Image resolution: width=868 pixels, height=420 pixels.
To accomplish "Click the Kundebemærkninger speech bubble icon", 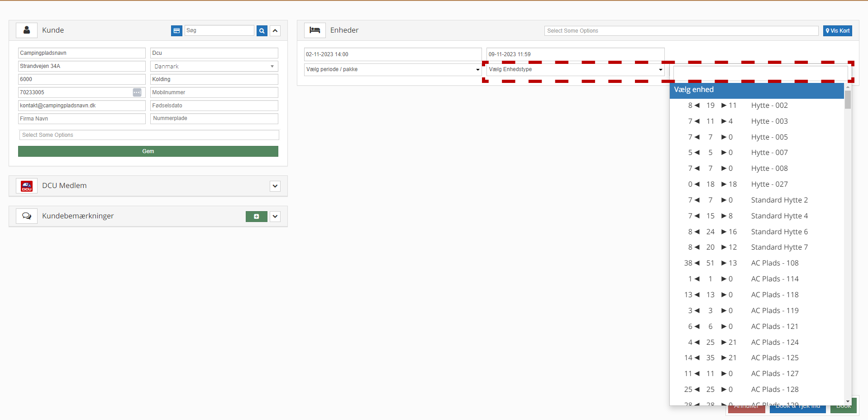I will (27, 216).
